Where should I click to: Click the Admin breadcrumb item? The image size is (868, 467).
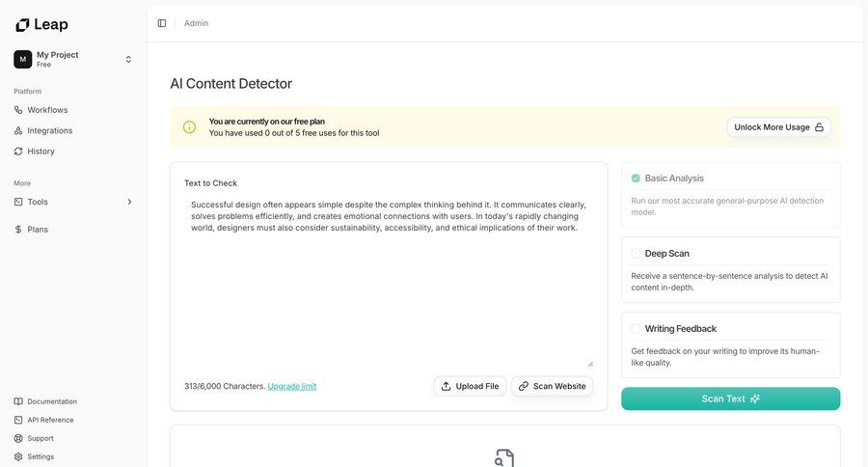tap(196, 23)
